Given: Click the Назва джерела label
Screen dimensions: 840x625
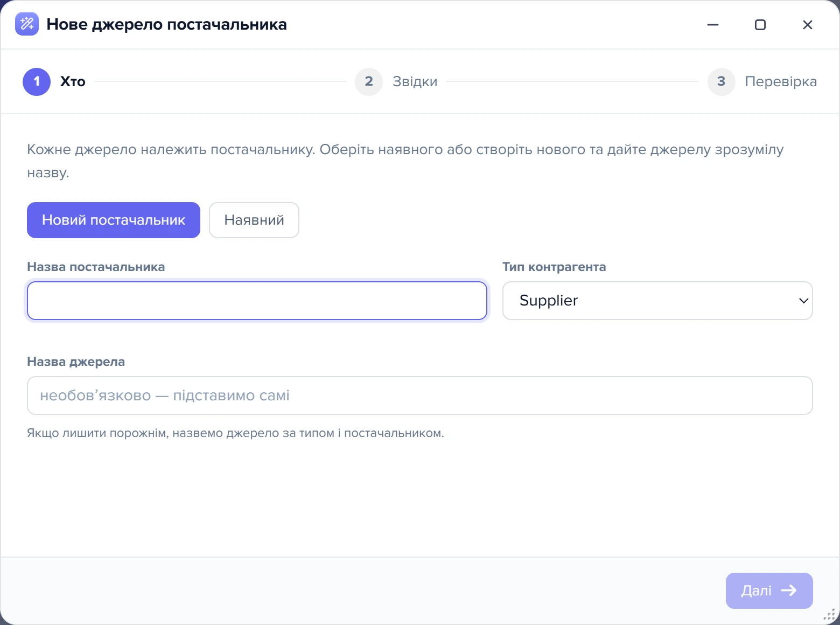Looking at the screenshot, I should (76, 362).
